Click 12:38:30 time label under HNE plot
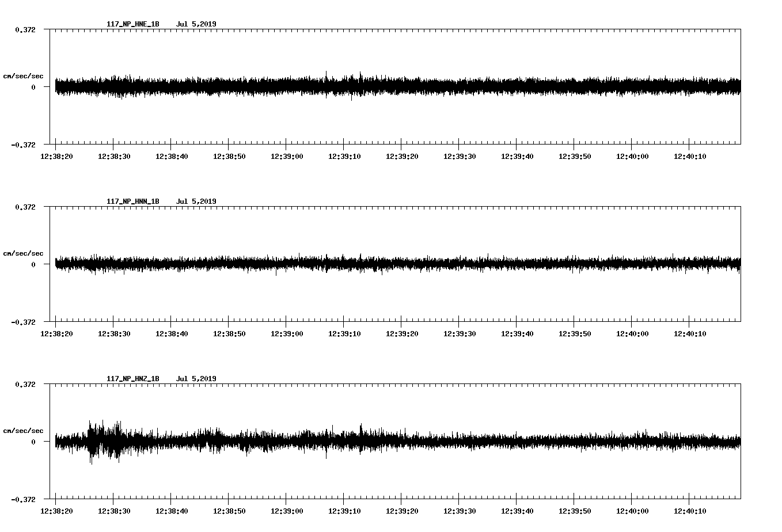The height and width of the screenshot is (532, 782). click(114, 157)
